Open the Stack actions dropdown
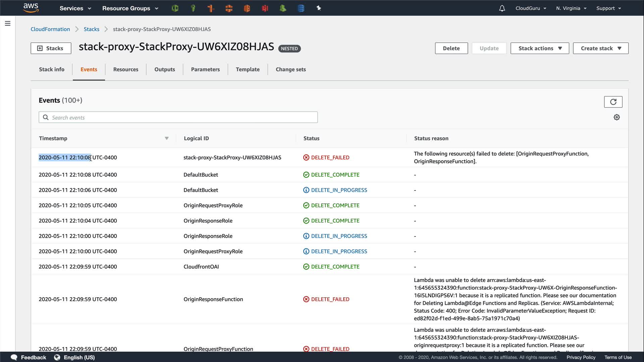This screenshot has width=644, height=362. tap(539, 48)
